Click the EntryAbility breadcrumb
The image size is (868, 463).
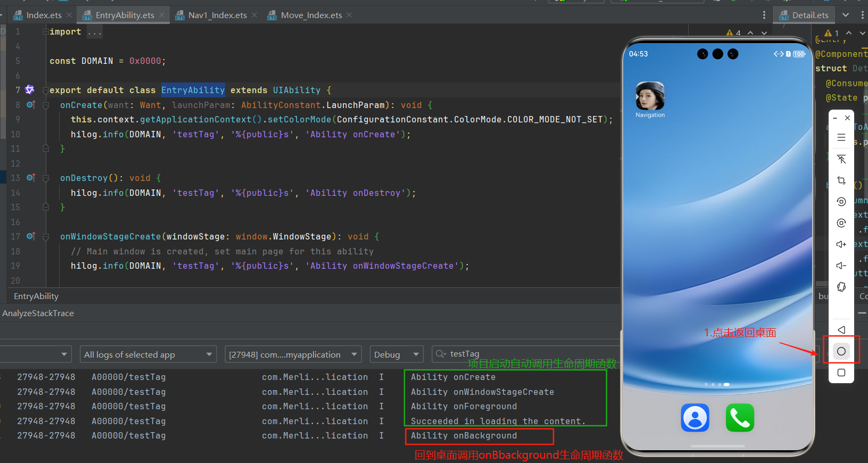pos(36,296)
